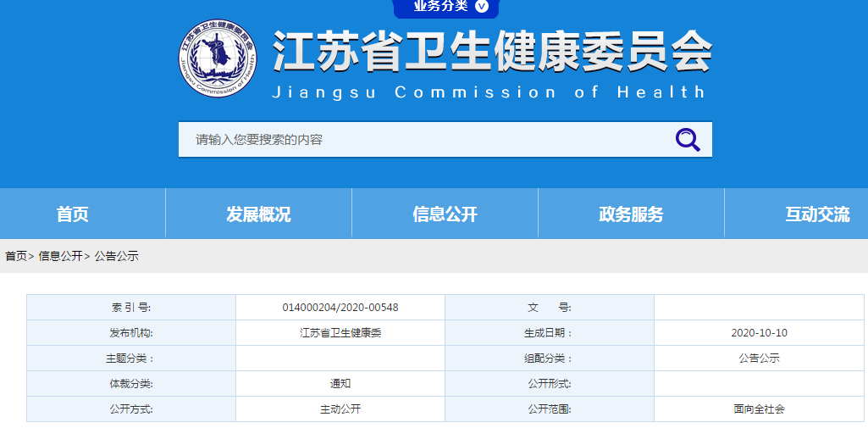Click the 信息公开 breadcrumb link
Viewport: 868px width, 428px height.
pyautogui.click(x=60, y=256)
